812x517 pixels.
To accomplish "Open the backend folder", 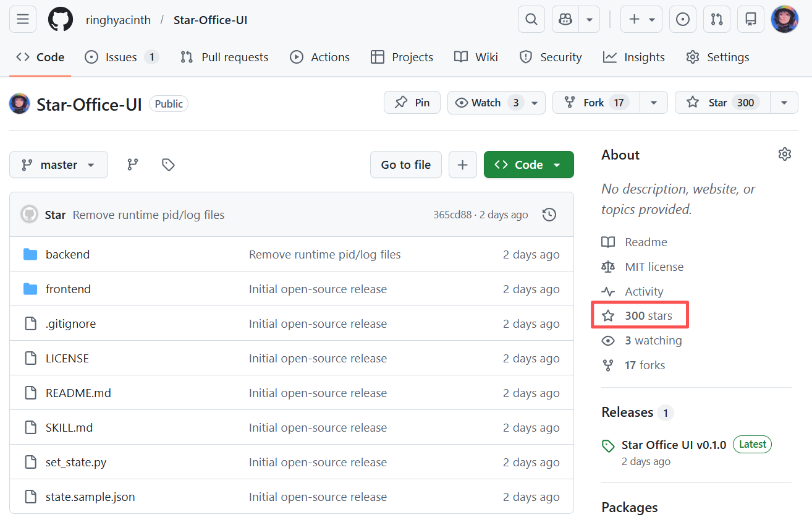I will 67,255.
